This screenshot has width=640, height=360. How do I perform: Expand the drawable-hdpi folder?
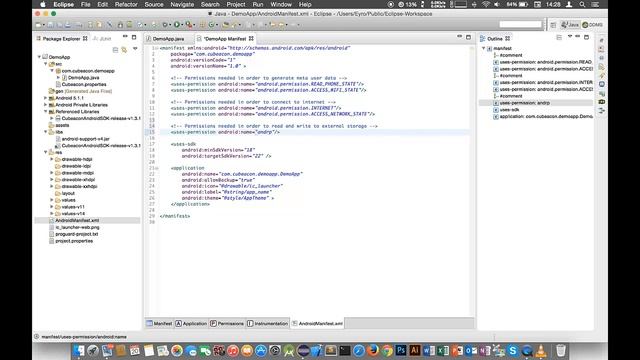52,159
